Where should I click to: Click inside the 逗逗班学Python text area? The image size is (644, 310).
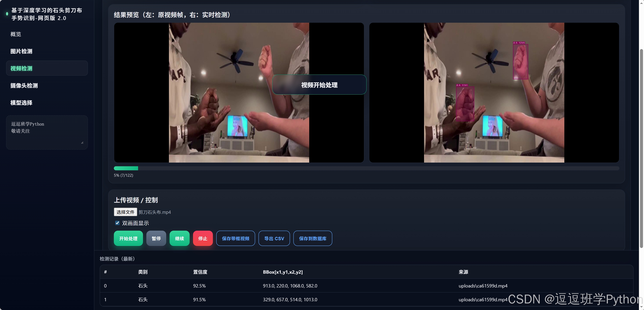[x=47, y=132]
